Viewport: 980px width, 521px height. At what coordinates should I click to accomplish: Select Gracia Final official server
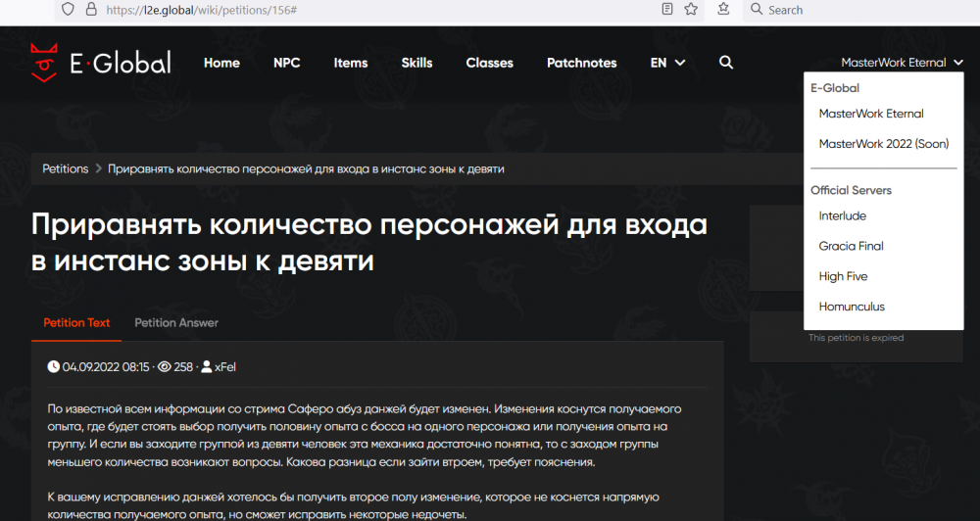[x=852, y=246]
